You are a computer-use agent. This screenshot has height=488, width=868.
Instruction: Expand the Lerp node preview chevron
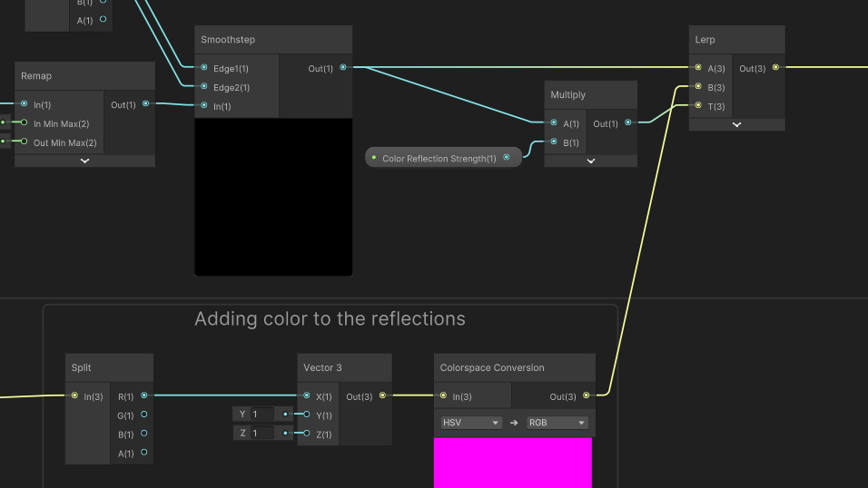click(737, 125)
